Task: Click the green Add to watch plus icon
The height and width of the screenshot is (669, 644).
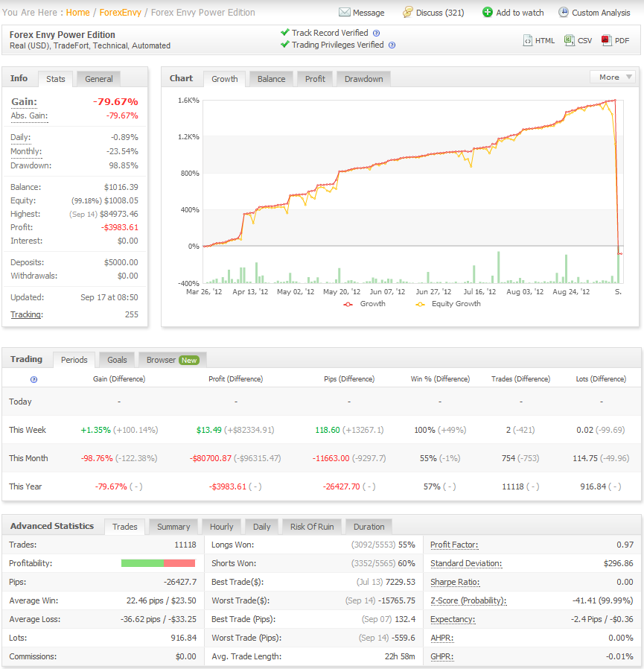Action: [487, 12]
